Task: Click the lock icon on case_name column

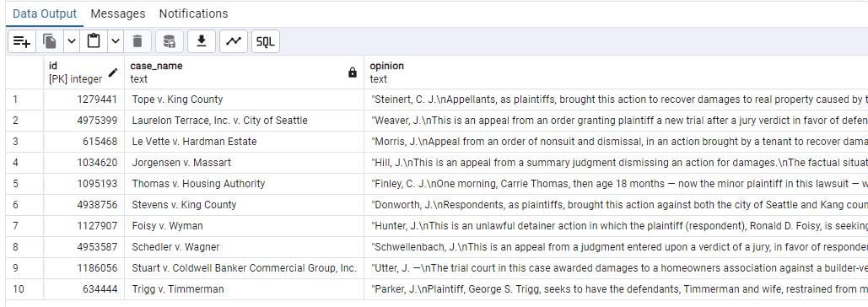Action: 352,73
